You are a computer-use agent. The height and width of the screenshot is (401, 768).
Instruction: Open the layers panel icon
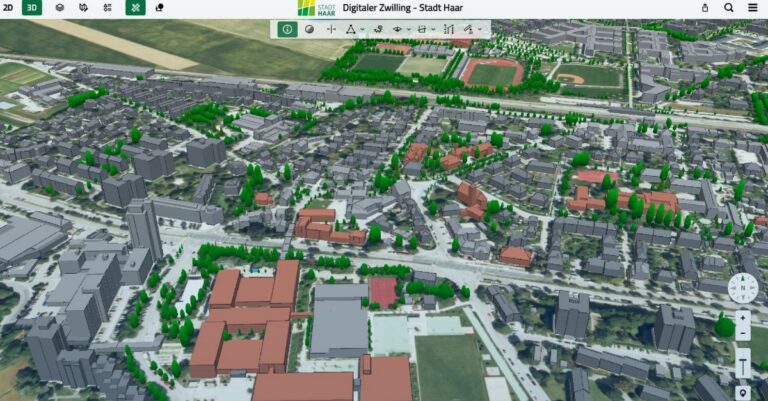(x=60, y=8)
